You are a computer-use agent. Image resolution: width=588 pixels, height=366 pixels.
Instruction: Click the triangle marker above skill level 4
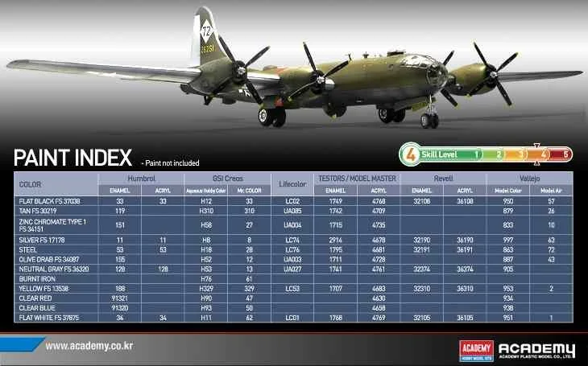(x=536, y=146)
